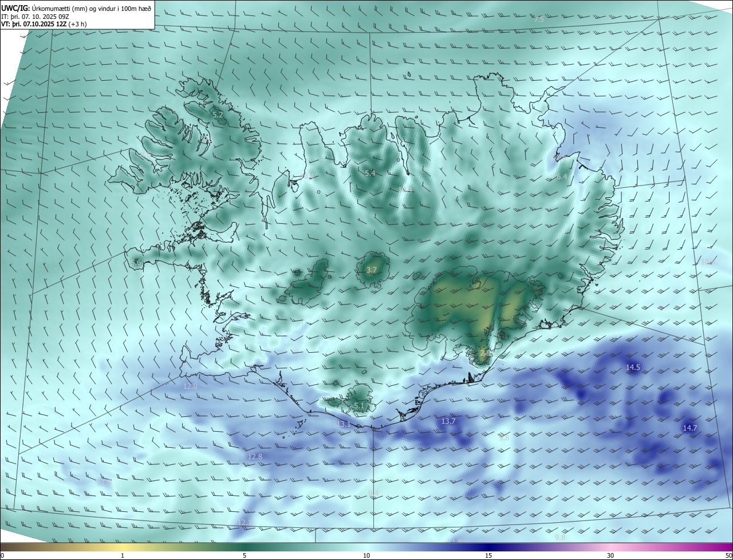Click the 12.8 value label

[255, 456]
